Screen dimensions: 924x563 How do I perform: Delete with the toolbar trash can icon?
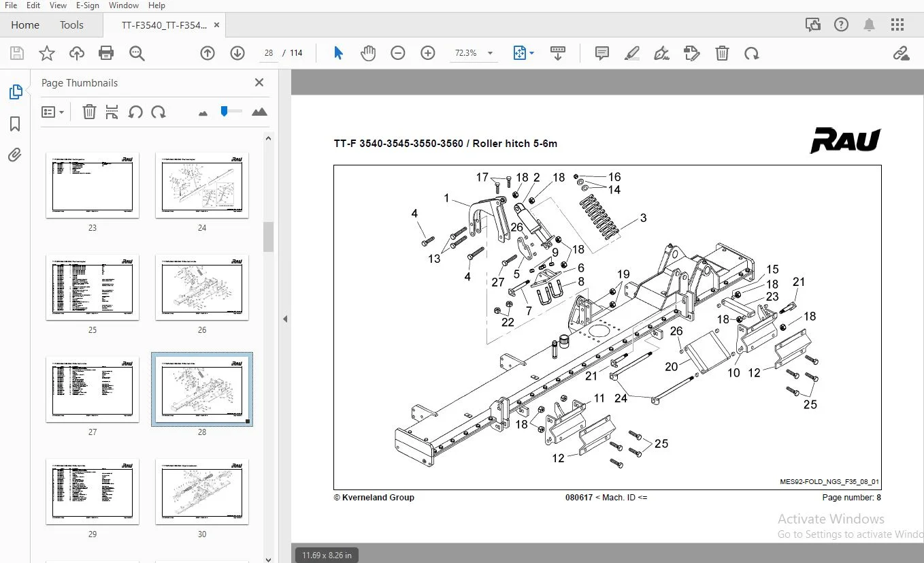(x=722, y=53)
